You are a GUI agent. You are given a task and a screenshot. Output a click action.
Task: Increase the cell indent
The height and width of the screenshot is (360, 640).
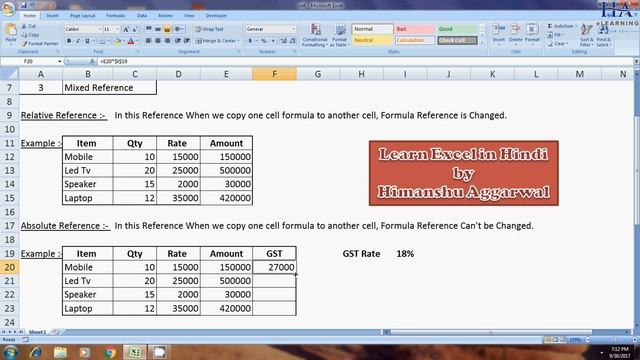click(187, 41)
